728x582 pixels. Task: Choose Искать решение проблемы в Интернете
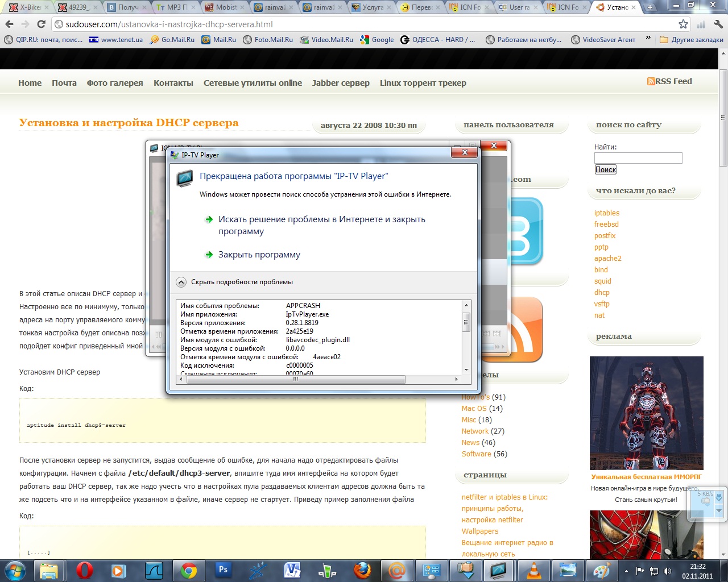(x=321, y=225)
